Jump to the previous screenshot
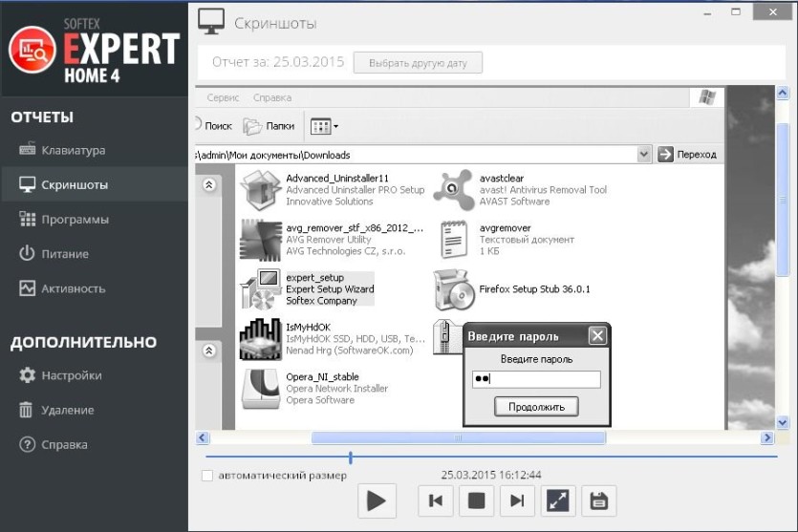Screen dimensions: 798x532 click(436, 501)
